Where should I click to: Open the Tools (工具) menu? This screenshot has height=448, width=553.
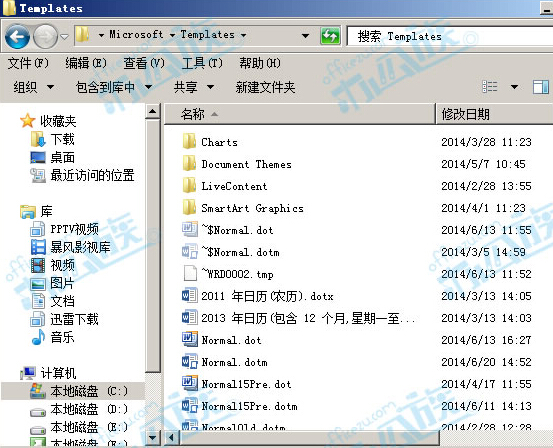coord(202,63)
